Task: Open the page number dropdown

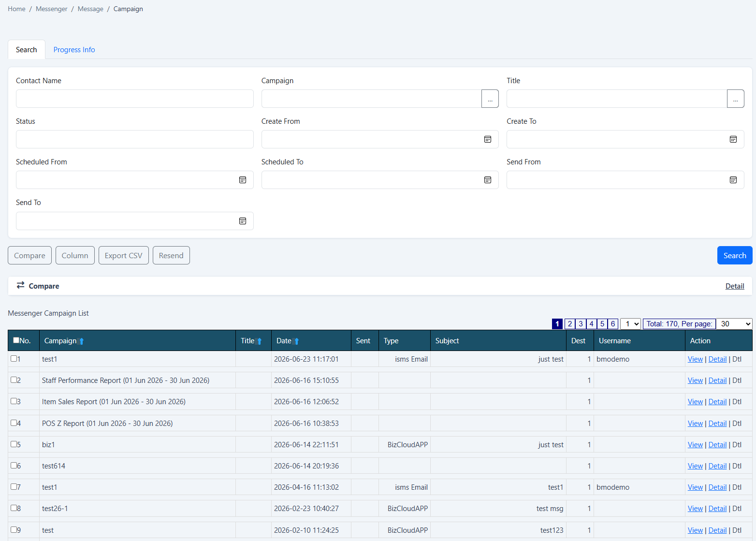Action: [630, 324]
